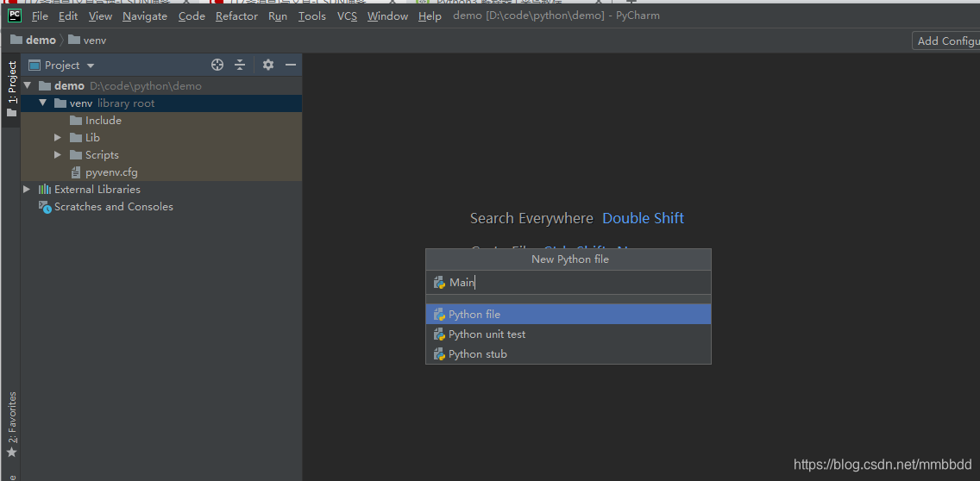The width and height of the screenshot is (980, 481).
Task: Select the Lib folder row
Action: (161, 137)
